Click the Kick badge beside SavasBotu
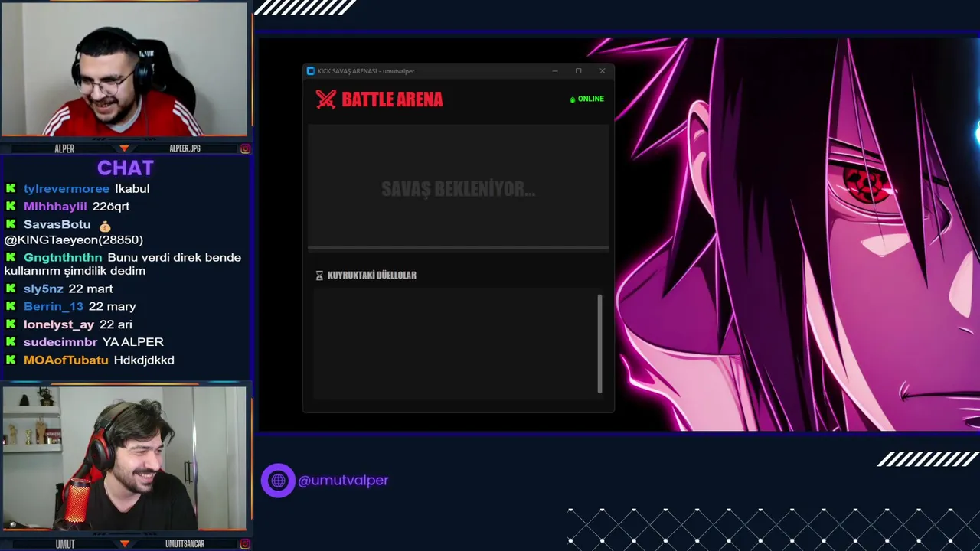The height and width of the screenshot is (551, 980). click(11, 224)
